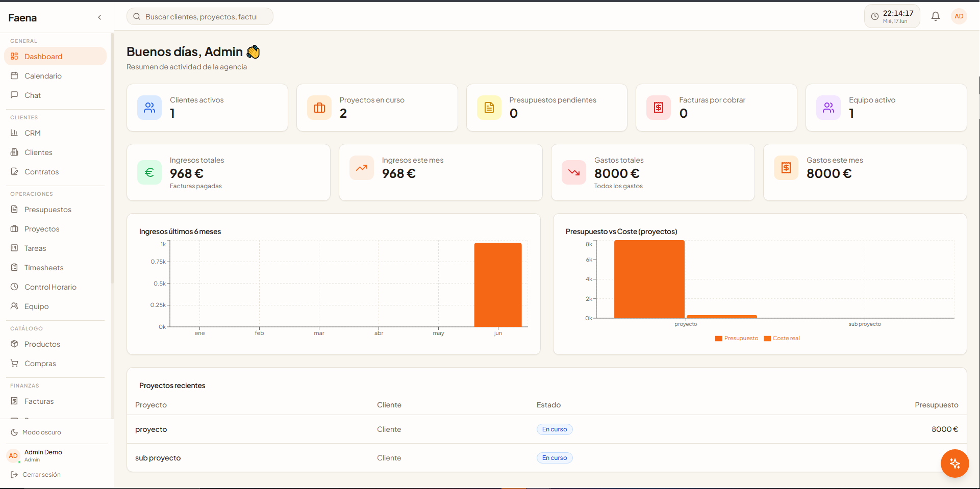980x489 pixels.
Task: Collapse the sidebar with the chevron arrow
Action: click(99, 17)
